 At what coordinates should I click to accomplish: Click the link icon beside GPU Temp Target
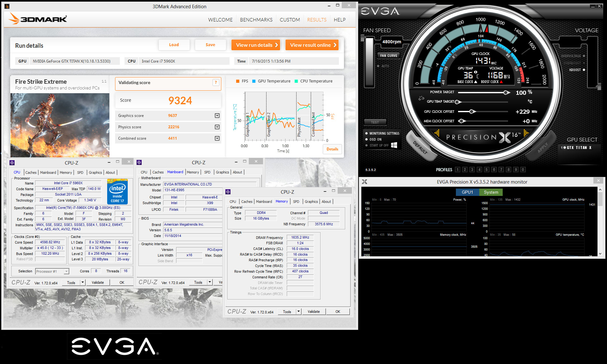(421, 98)
